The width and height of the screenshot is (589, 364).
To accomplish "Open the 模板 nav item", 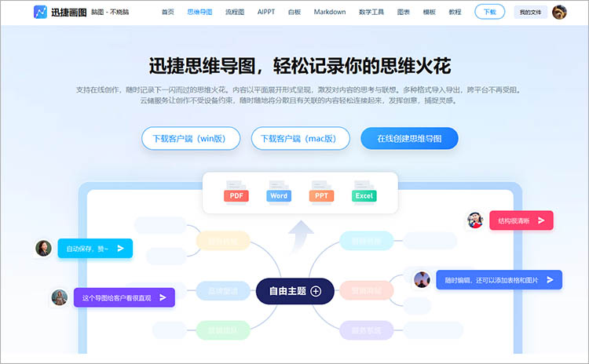I will pyautogui.click(x=430, y=12).
